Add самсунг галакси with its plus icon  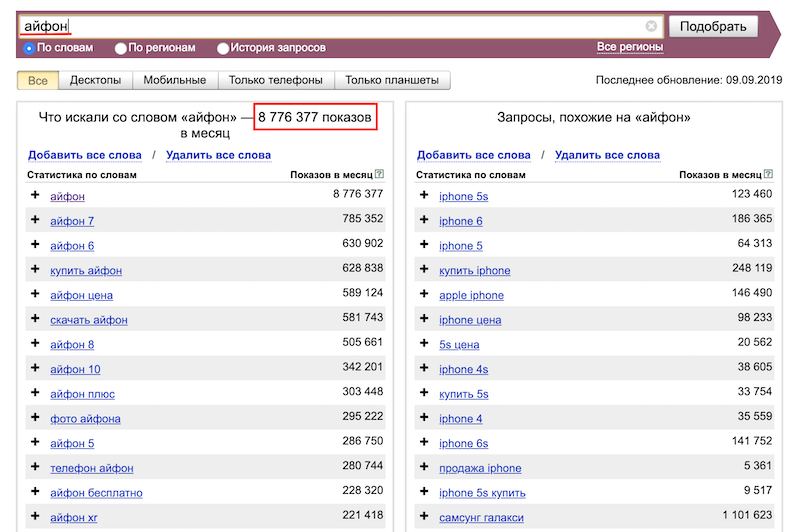click(x=424, y=517)
